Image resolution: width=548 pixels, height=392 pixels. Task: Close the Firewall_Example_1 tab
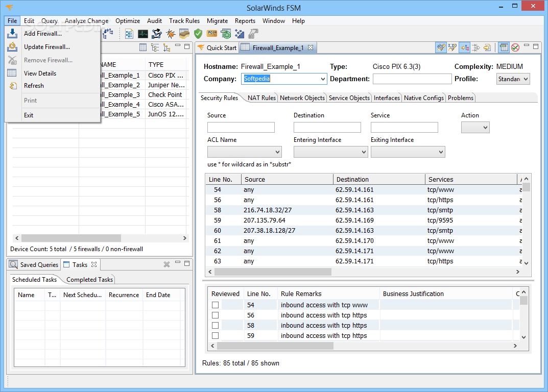click(311, 47)
